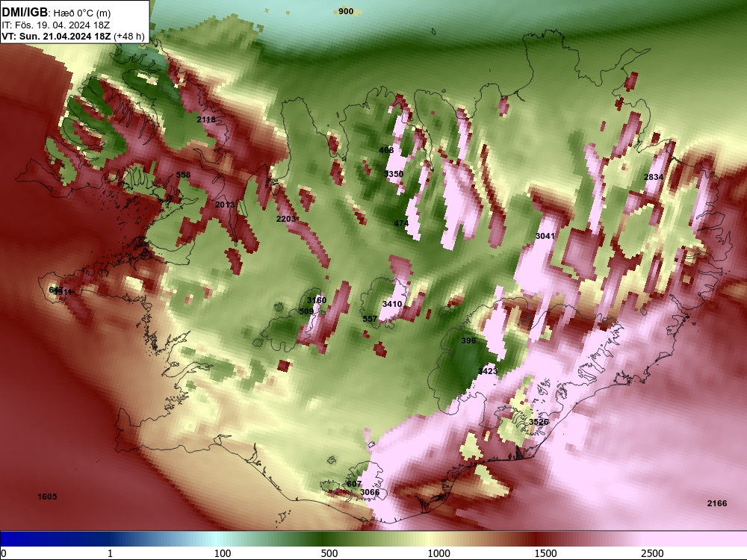Click the value 509 on the map
This screenshot has width=747, height=560.
306,311
